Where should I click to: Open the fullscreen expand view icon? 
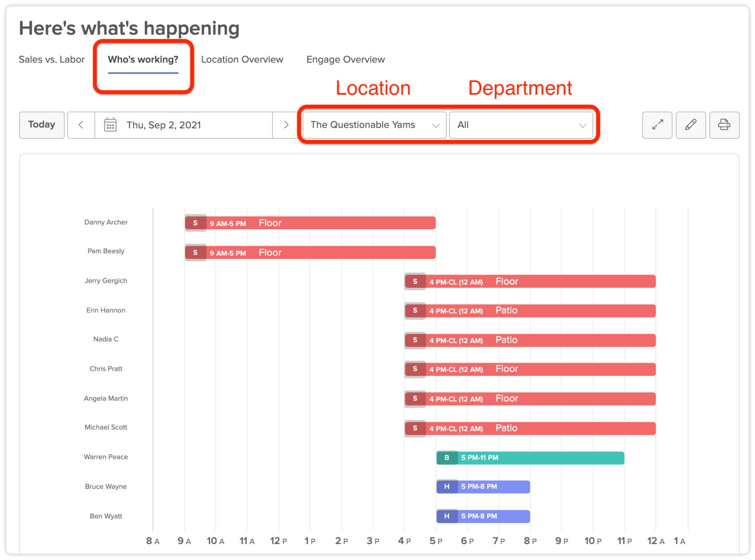coord(657,125)
